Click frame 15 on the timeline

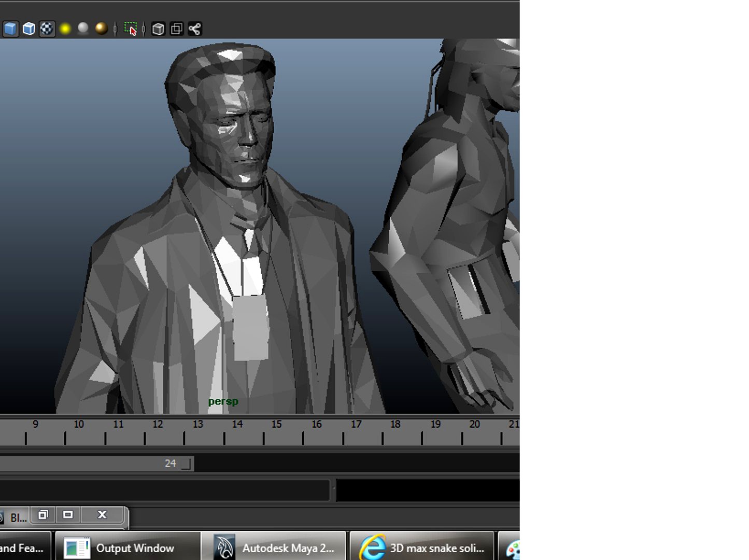point(277,431)
